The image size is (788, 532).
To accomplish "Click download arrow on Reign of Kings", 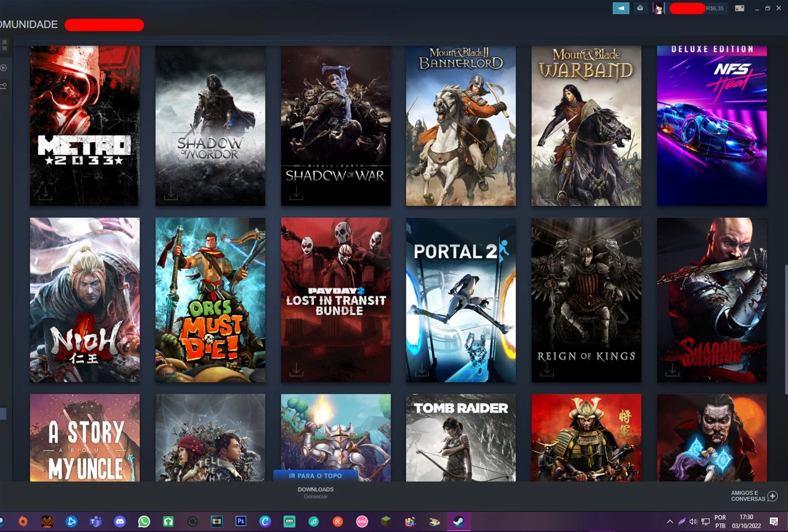I will pos(547,370).
